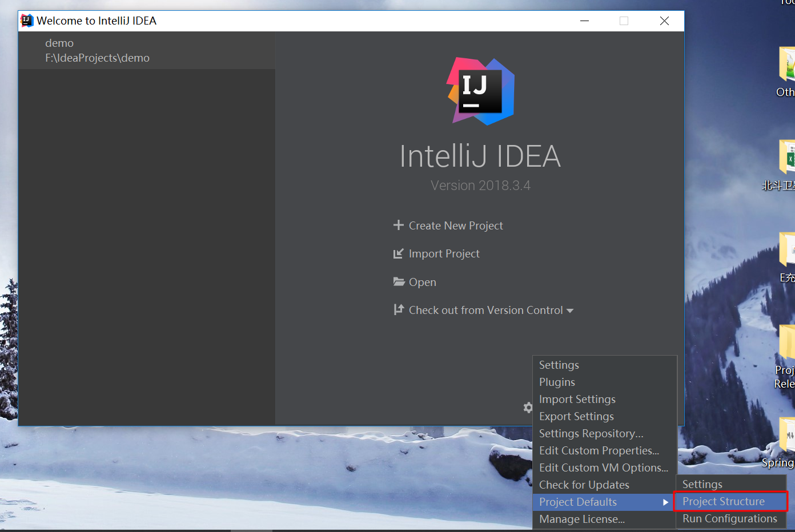The width and height of the screenshot is (795, 532).
Task: Choose Settings in the Project Defaults submenu
Action: pyautogui.click(x=731, y=484)
